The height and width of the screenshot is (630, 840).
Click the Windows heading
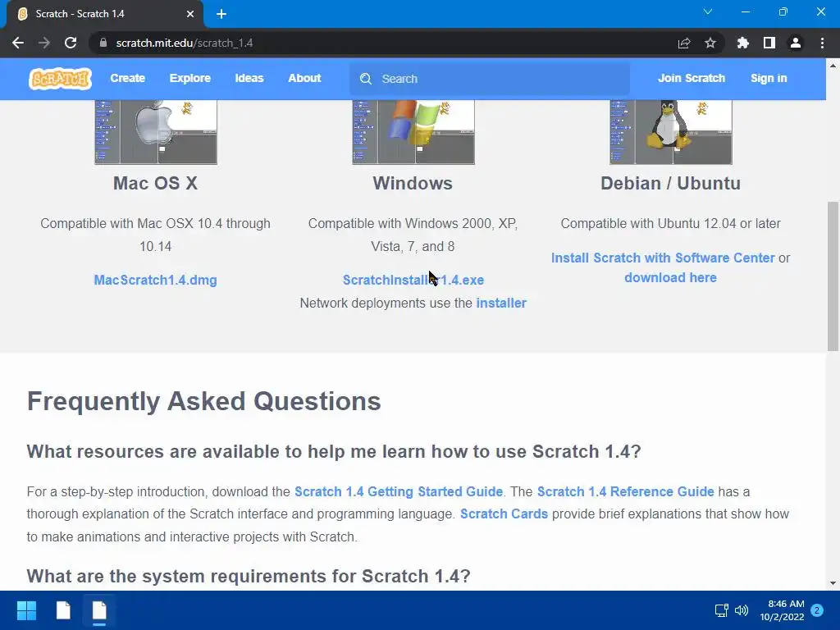pyautogui.click(x=413, y=183)
